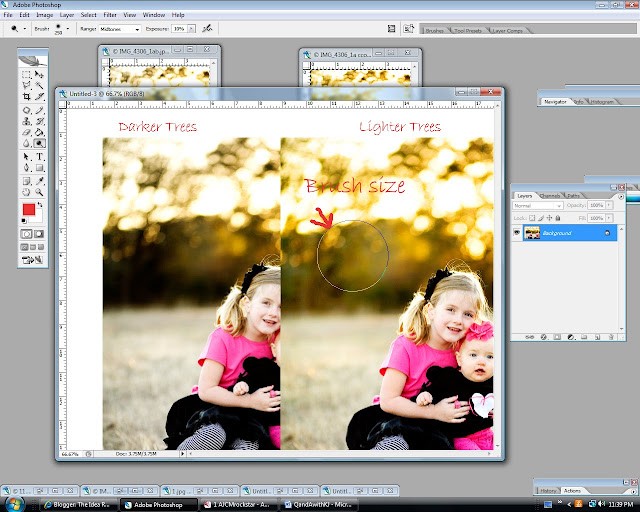Hide the Background layer with the eye icon
Viewport: 640px width, 512px height.
[x=517, y=232]
